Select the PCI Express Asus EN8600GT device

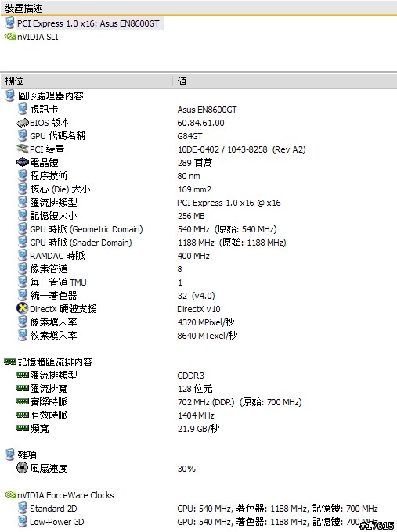point(88,23)
